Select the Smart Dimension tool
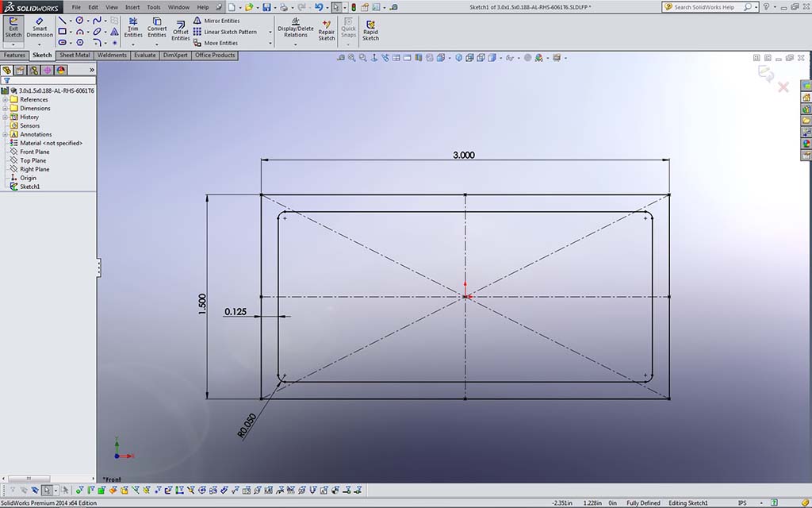Screen dimensions: 812x508 click(40, 27)
